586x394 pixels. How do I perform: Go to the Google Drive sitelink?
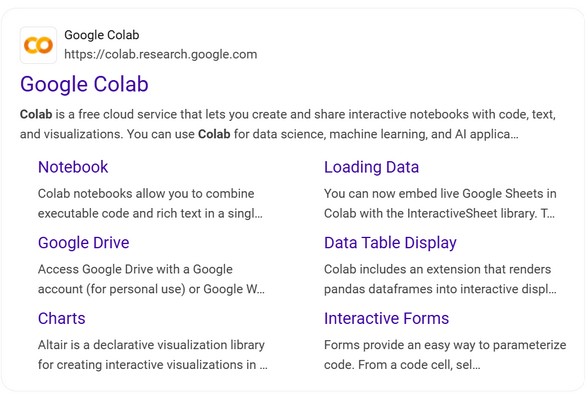point(84,243)
